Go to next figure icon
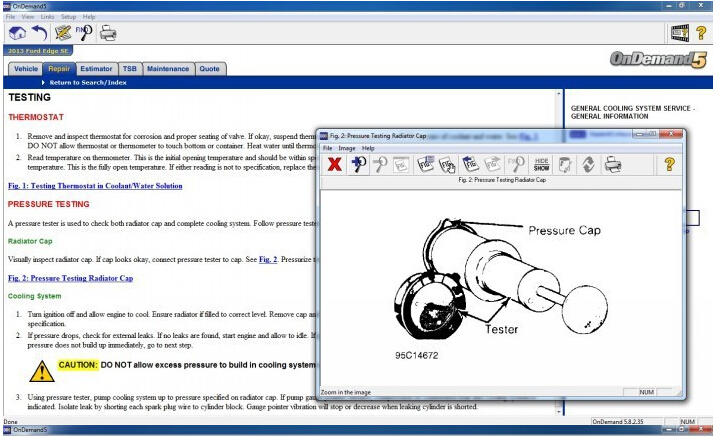Viewport: 715px width, 436px height. pos(492,165)
